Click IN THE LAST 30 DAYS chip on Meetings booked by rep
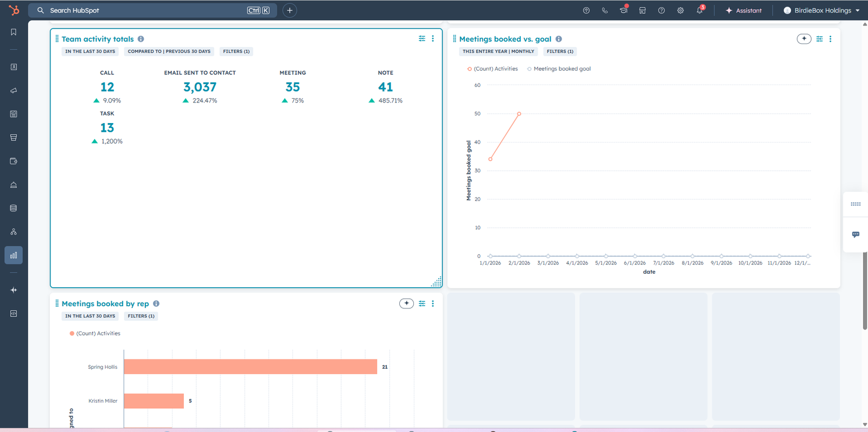Image resolution: width=868 pixels, height=432 pixels. tap(90, 316)
